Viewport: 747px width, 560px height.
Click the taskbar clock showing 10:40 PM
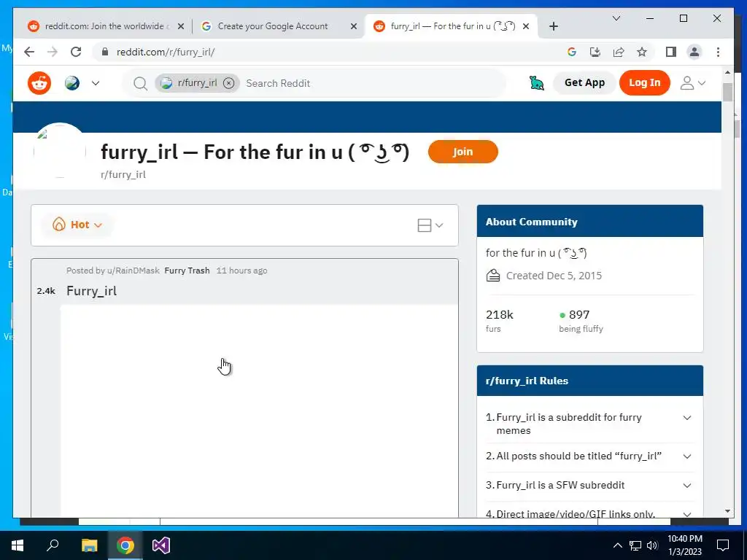coord(684,545)
